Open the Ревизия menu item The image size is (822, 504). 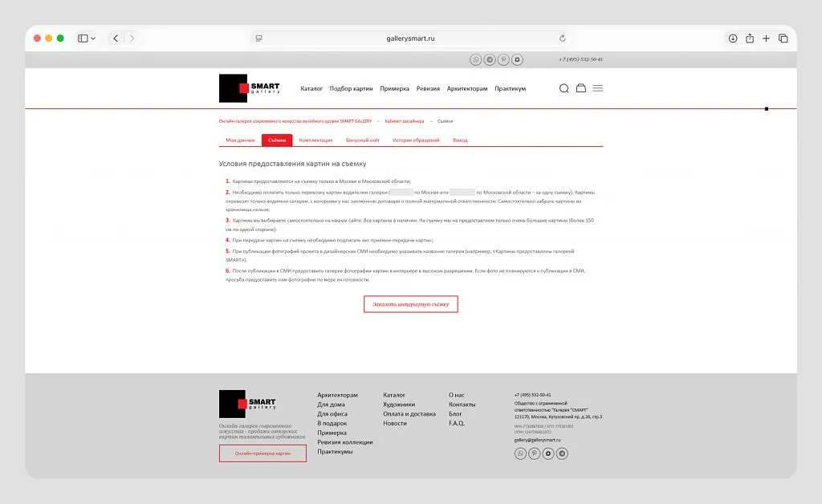(x=429, y=88)
